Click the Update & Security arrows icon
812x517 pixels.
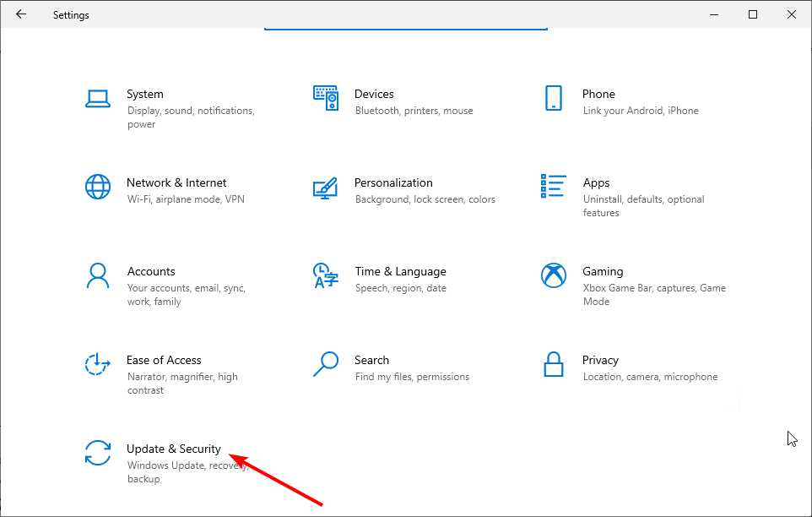coord(98,453)
